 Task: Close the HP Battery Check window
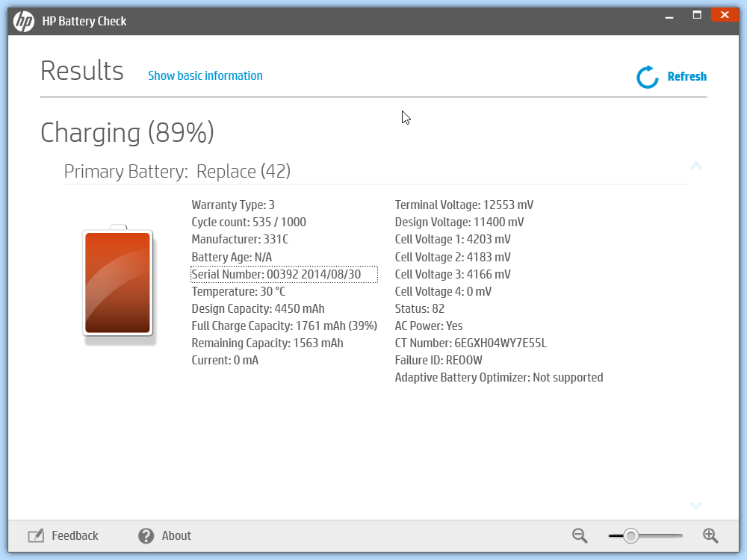pyautogui.click(x=725, y=15)
